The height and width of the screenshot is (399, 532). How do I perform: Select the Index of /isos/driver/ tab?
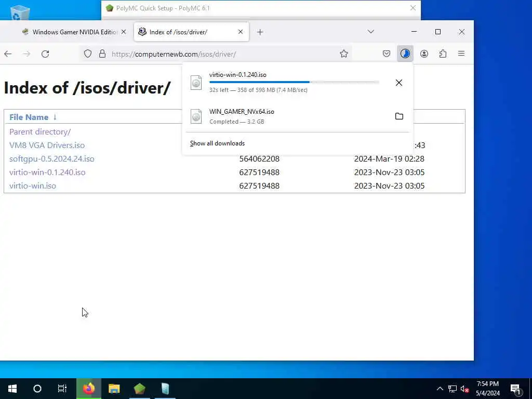[x=191, y=32]
